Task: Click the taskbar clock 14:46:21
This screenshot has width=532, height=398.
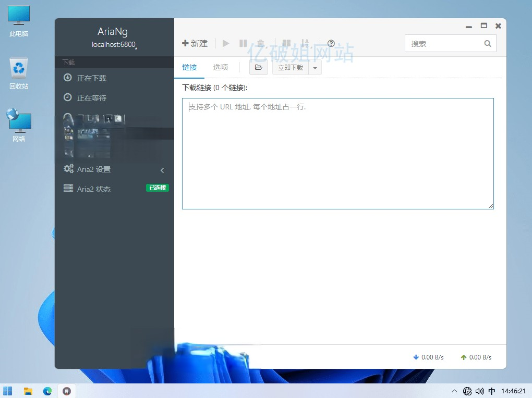Action: click(514, 391)
